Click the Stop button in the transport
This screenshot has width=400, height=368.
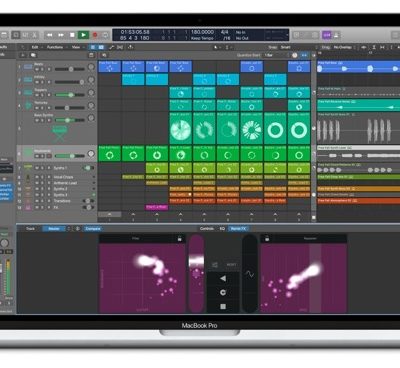pos(72,35)
